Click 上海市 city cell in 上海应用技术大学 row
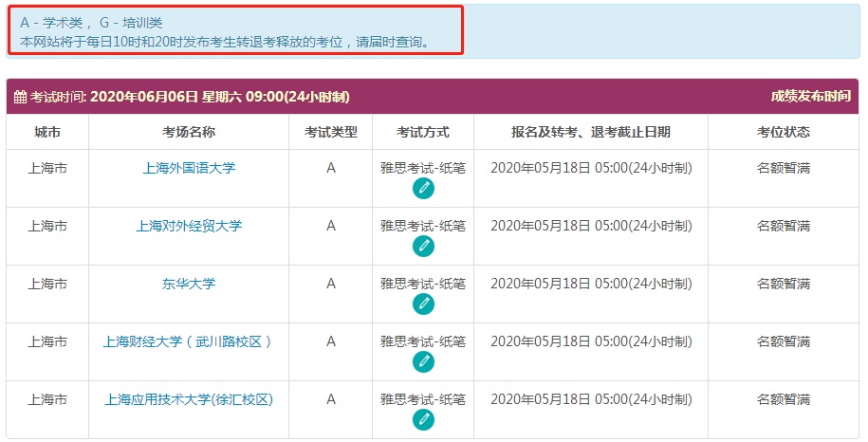Screen dimensions: 868x442 point(47,399)
